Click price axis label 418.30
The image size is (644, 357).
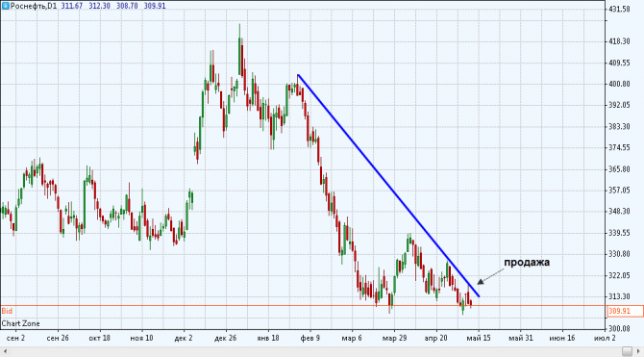[x=619, y=41]
